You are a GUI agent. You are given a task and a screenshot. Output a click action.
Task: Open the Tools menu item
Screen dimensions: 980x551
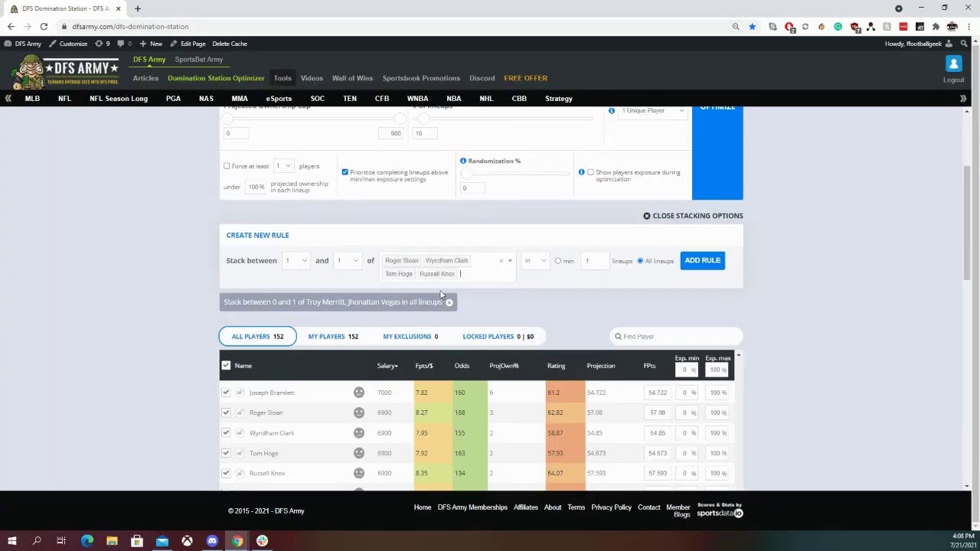coord(283,78)
